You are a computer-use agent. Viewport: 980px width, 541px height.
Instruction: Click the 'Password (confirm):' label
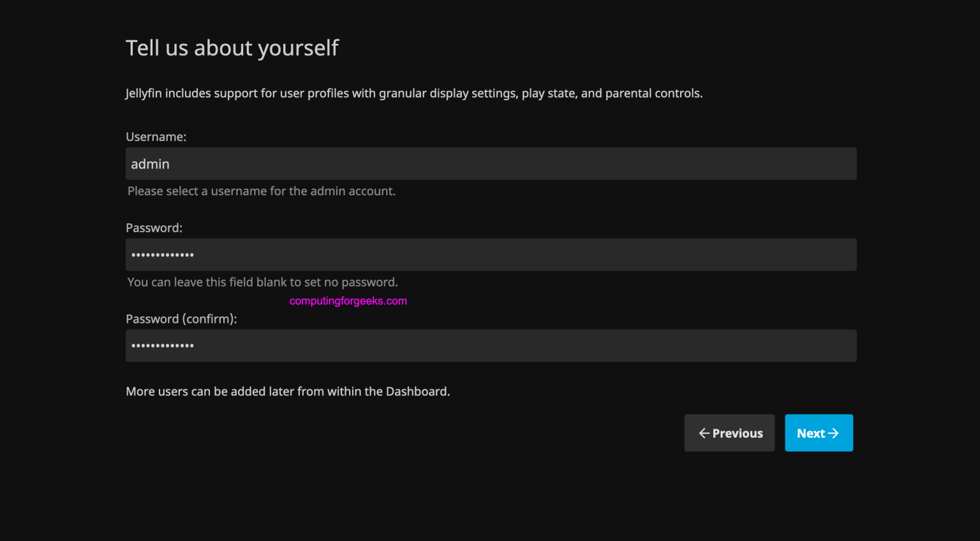point(181,319)
